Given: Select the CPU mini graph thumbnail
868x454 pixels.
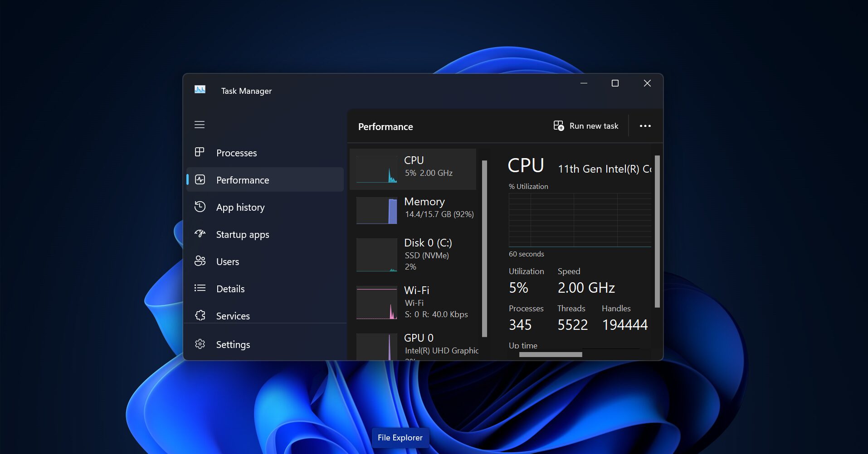Looking at the screenshot, I should (x=377, y=169).
